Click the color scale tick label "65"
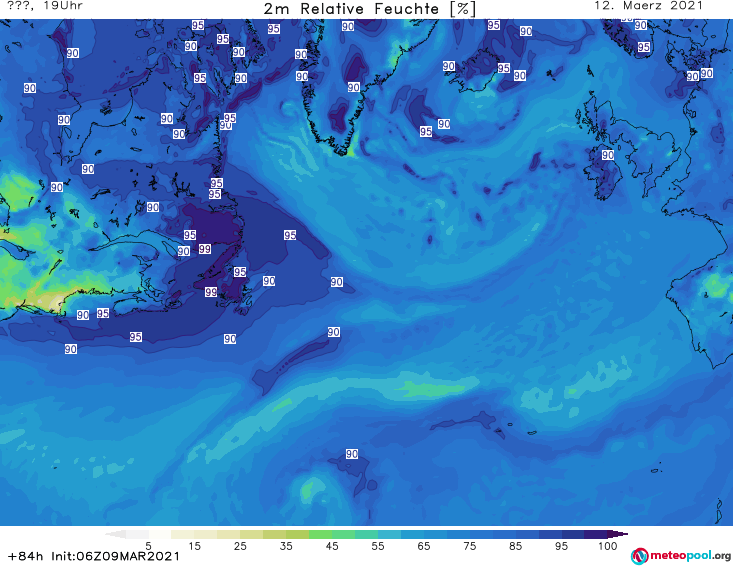 pyautogui.click(x=424, y=546)
